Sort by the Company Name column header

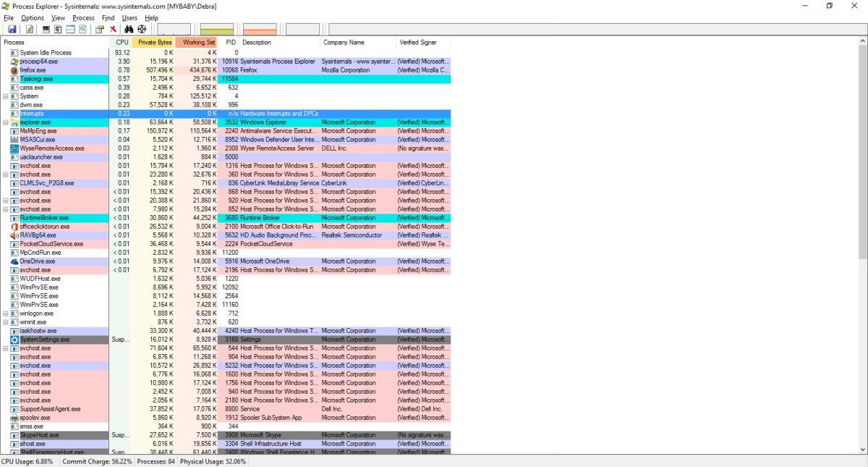tap(358, 43)
